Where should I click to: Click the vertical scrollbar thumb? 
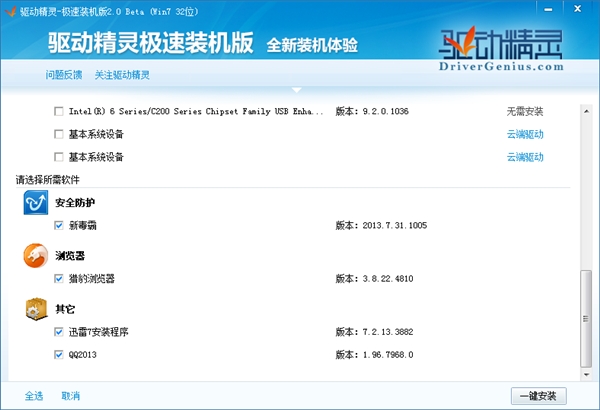click(586, 319)
